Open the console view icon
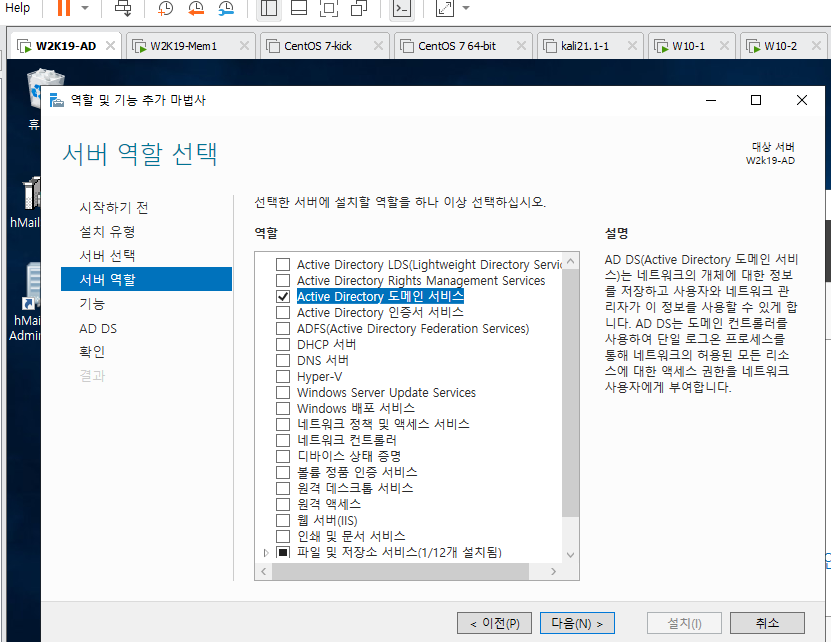Viewport: 831px width, 642px height. (402, 8)
